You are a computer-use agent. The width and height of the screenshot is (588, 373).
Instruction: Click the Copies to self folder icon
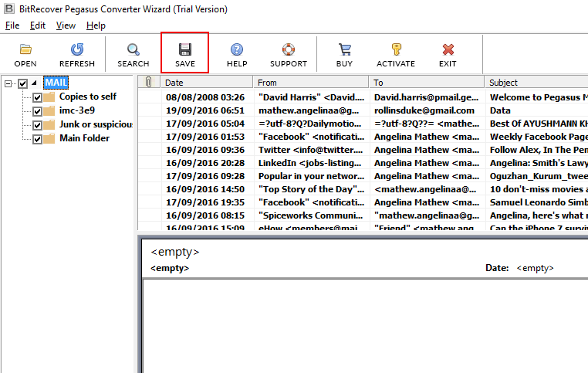point(49,97)
